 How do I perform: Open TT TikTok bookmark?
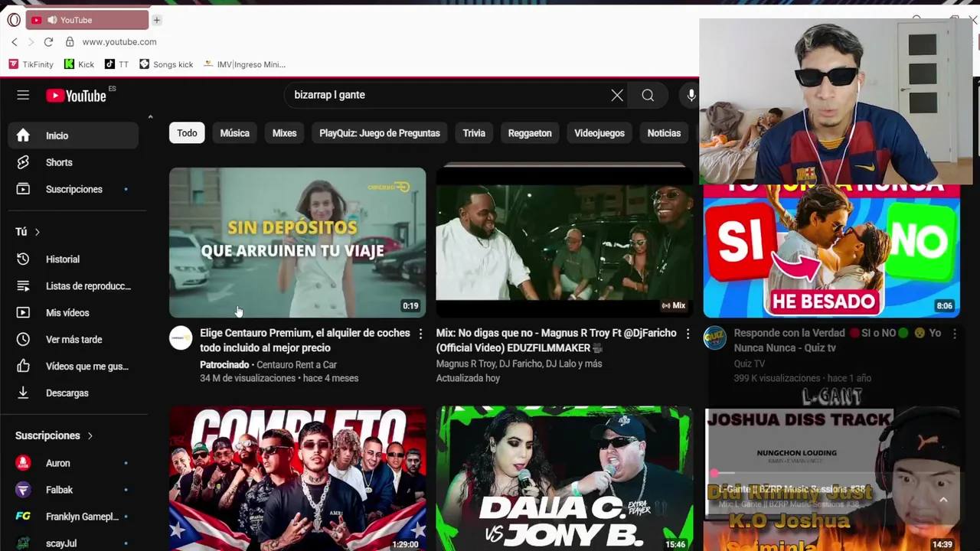[116, 64]
